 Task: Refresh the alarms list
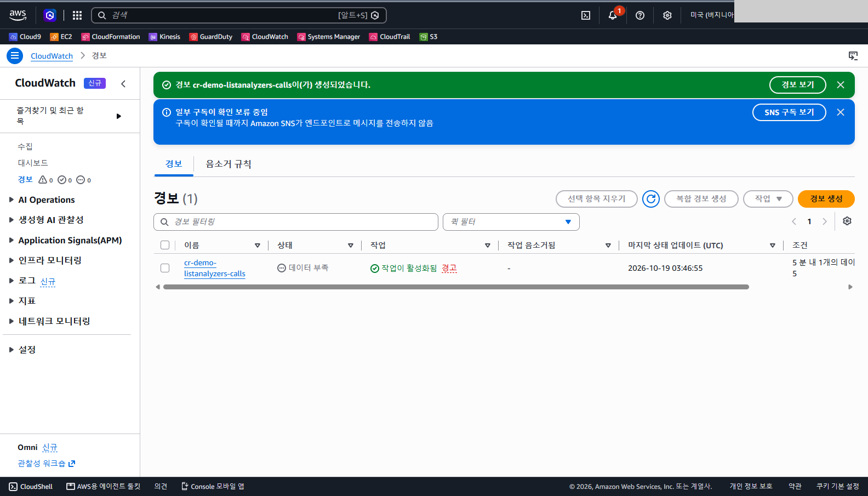pyautogui.click(x=651, y=199)
